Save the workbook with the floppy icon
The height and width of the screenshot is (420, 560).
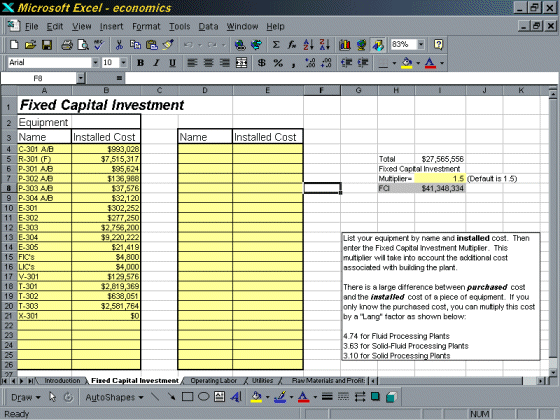[47, 45]
